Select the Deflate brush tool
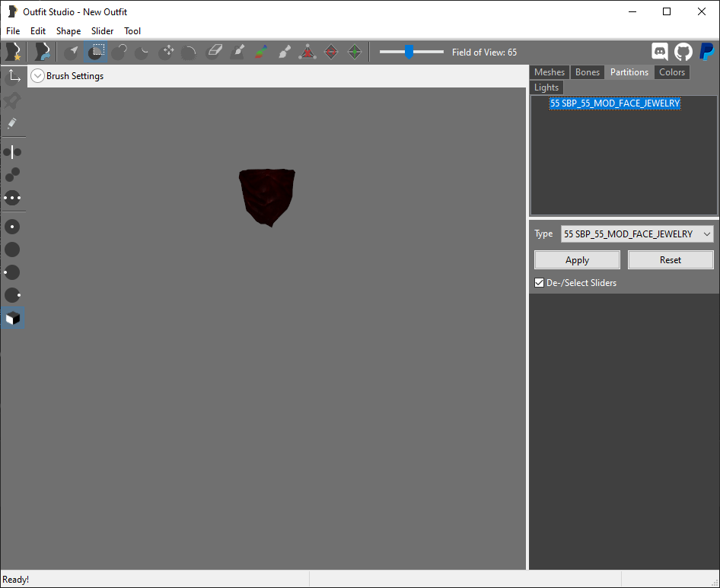This screenshot has width=720, height=588. pyautogui.click(x=142, y=52)
